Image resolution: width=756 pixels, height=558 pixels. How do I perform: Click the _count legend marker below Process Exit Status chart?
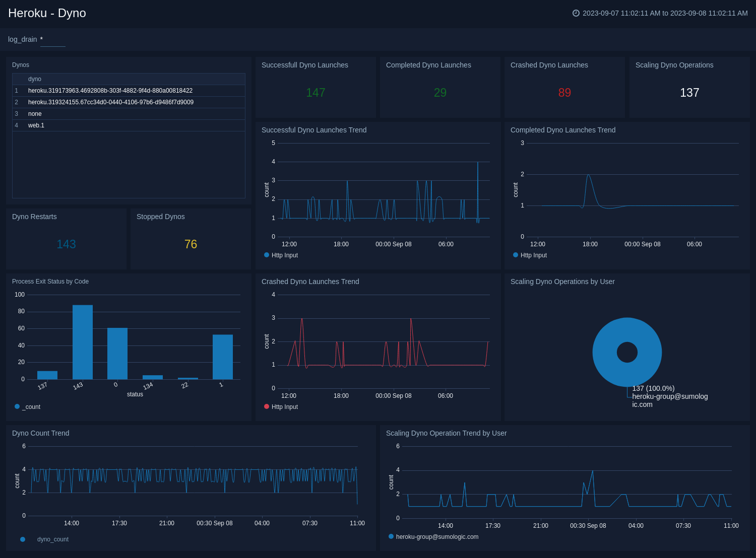point(17,406)
